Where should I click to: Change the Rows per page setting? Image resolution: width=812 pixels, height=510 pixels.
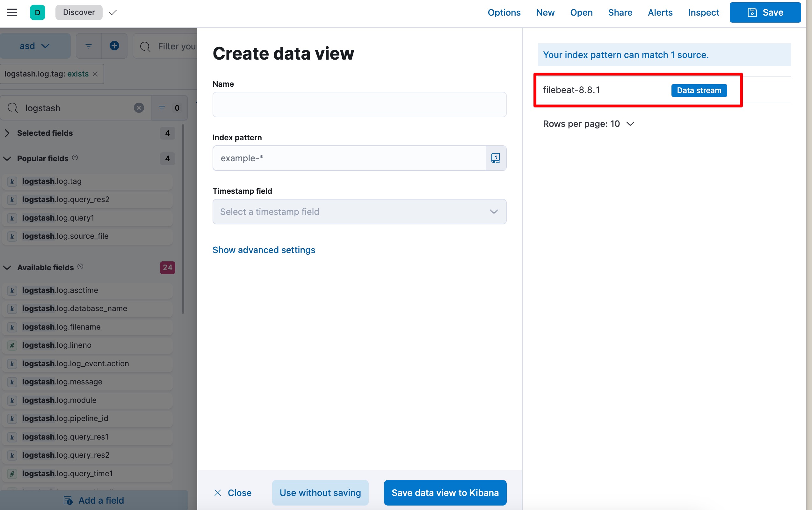click(x=588, y=124)
